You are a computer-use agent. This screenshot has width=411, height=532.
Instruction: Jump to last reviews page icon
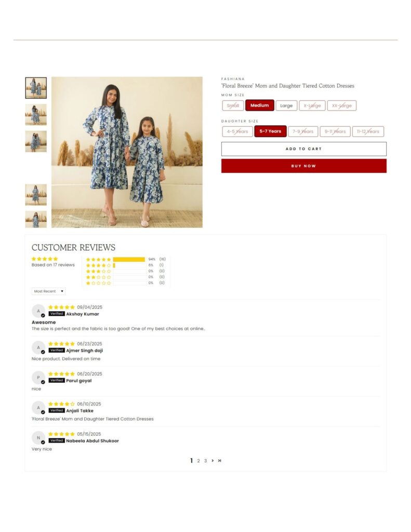tap(220, 460)
